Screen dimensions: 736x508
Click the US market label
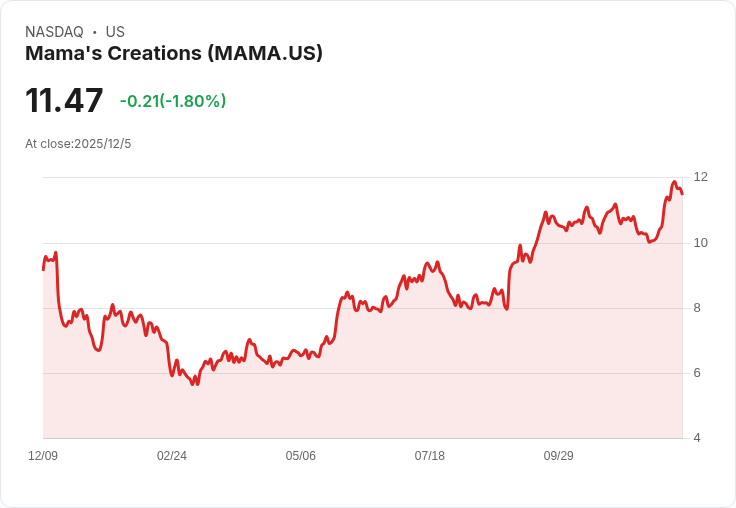(115, 32)
